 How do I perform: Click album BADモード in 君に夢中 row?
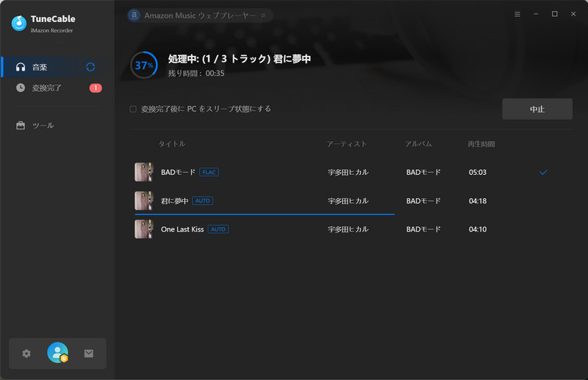coord(423,201)
